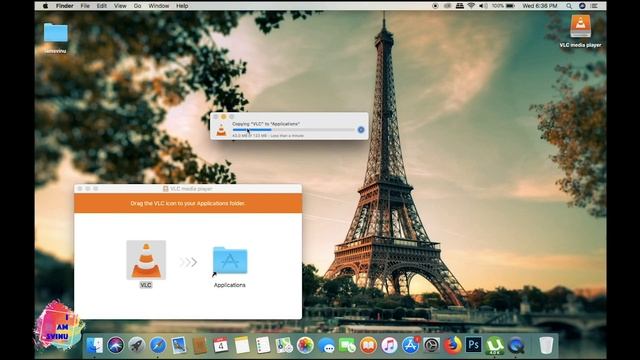Open the Trash in the Dock
Viewport: 640px width, 360px height.
pyautogui.click(x=546, y=345)
